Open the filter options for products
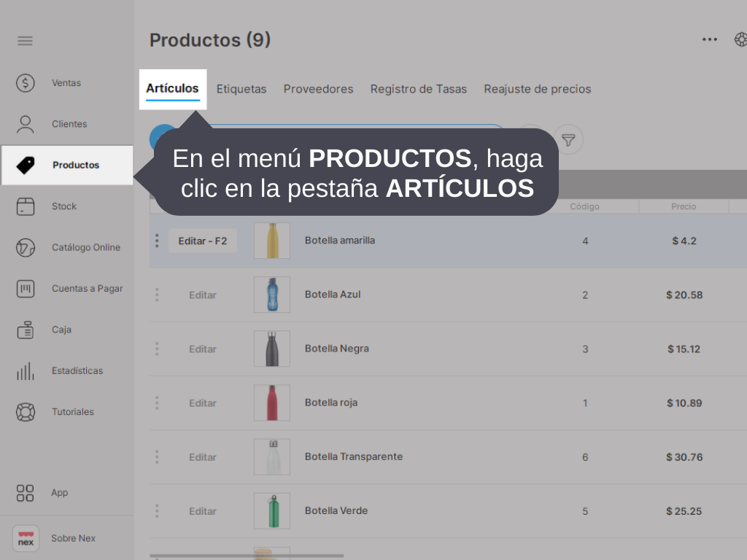 [x=568, y=139]
